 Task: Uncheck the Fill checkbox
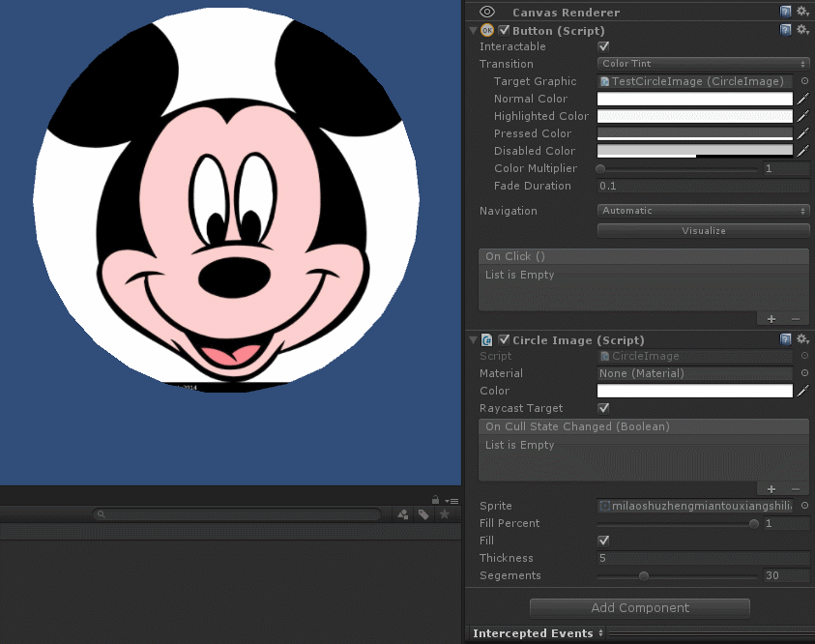click(603, 541)
